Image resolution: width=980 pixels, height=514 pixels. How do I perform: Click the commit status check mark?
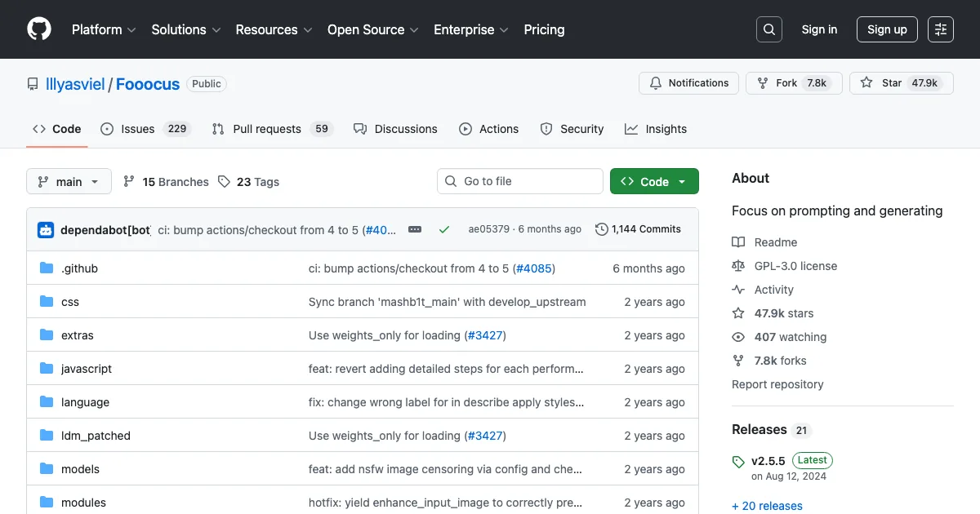tap(444, 229)
